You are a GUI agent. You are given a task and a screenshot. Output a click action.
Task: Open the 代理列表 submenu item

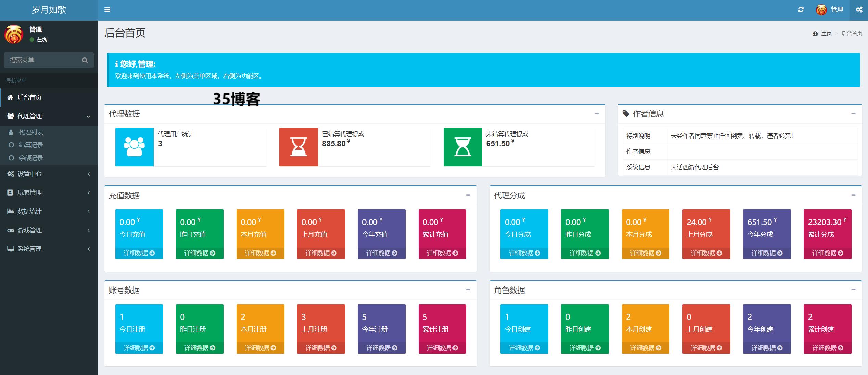tap(31, 132)
